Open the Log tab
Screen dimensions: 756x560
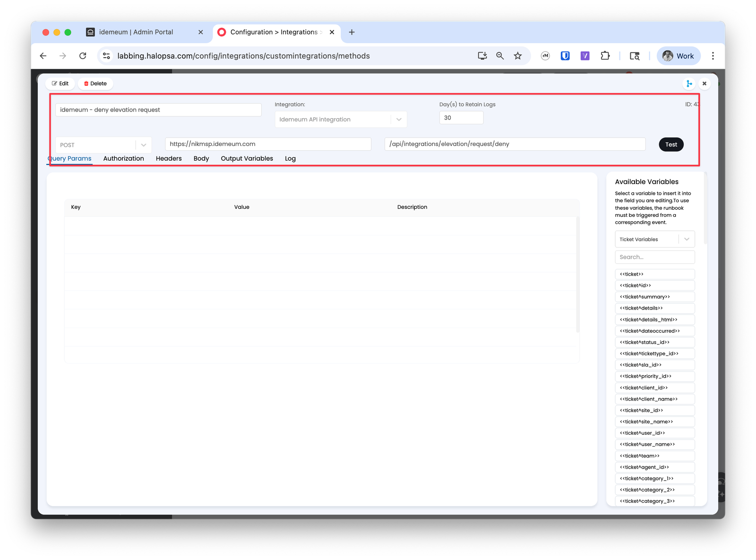pos(290,159)
